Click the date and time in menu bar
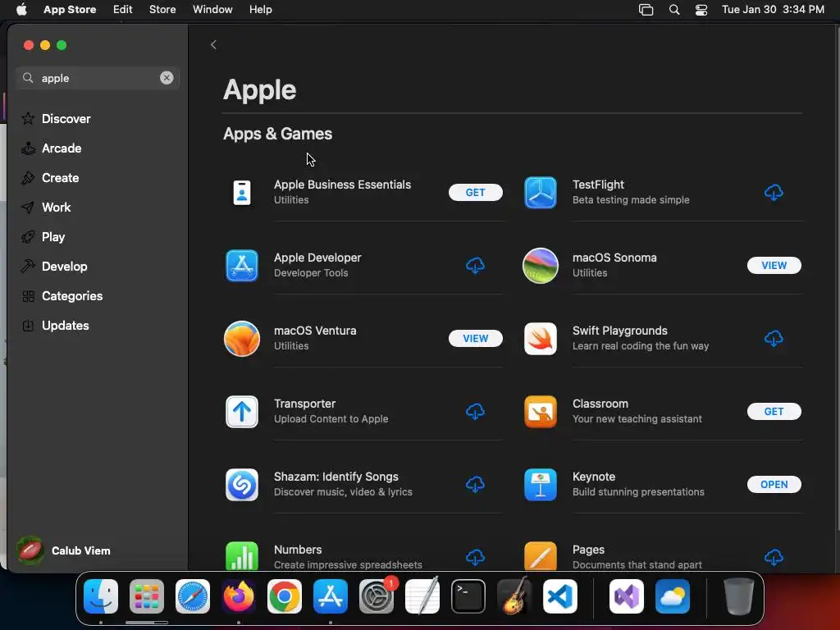 tap(773, 10)
